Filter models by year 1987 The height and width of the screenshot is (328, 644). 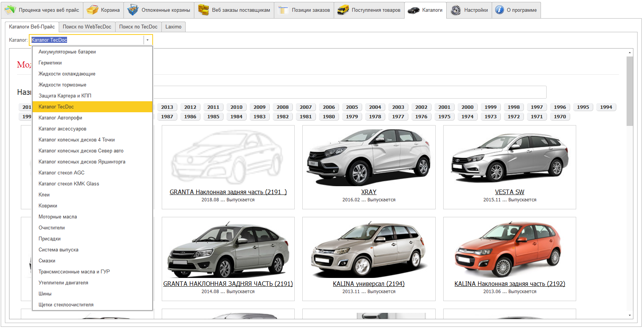pos(167,117)
